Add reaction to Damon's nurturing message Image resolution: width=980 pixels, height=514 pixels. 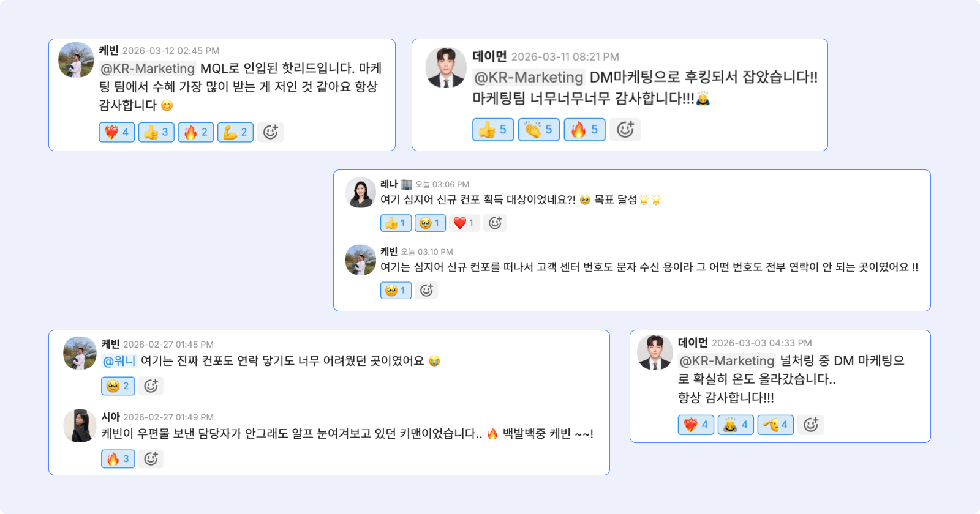coord(811,425)
